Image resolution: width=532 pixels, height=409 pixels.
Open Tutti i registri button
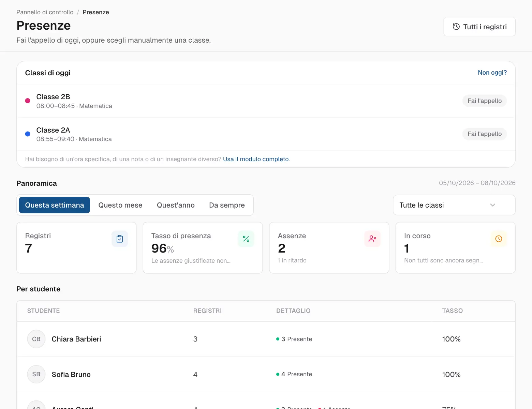(x=479, y=27)
